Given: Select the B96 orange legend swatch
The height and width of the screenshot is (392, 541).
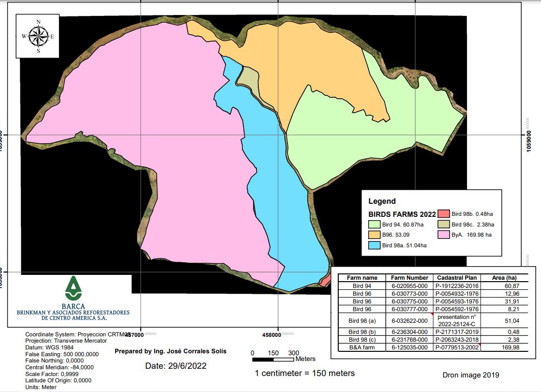Looking at the screenshot, I should 374,235.
